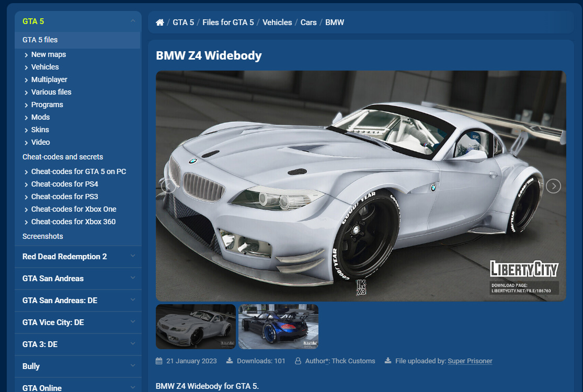Open uploader Super Prisoner profile

pyautogui.click(x=470, y=361)
